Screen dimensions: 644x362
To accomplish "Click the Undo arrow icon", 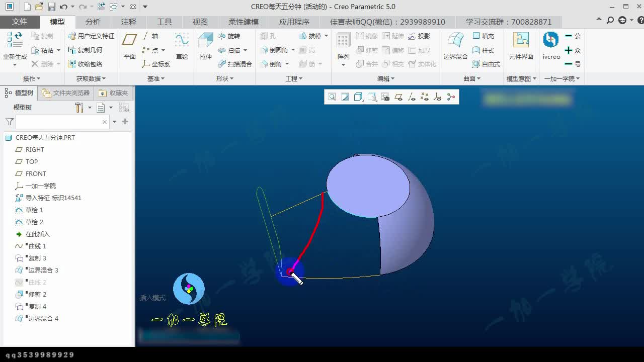I will pos(63,7).
